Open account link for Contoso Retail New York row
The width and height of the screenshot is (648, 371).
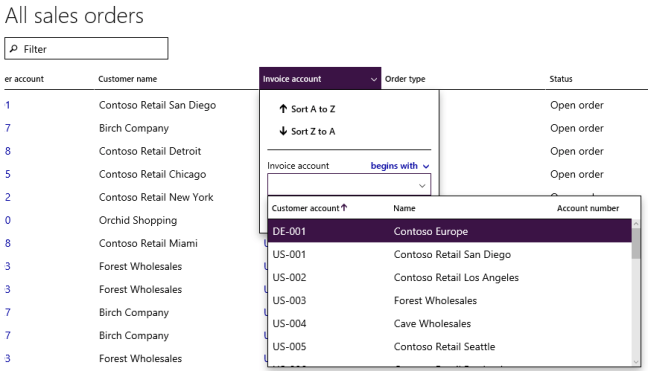pos(8,197)
